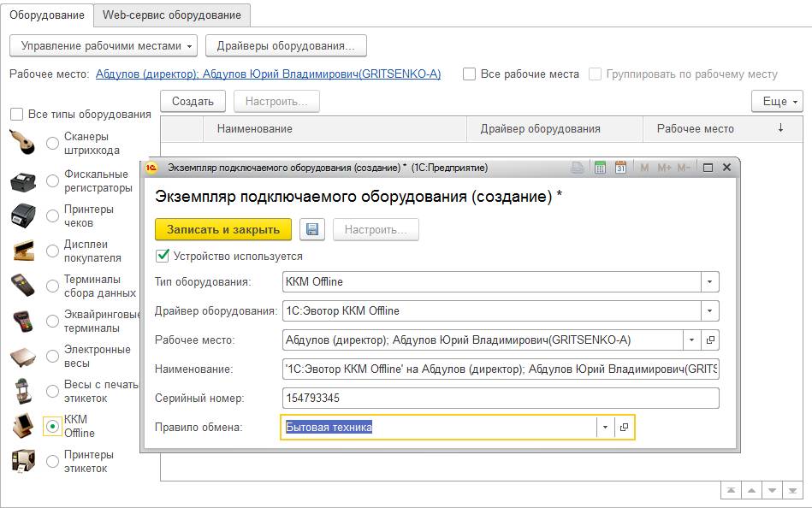Expand Рабочее место dropdown arrow in dialog

click(x=692, y=340)
